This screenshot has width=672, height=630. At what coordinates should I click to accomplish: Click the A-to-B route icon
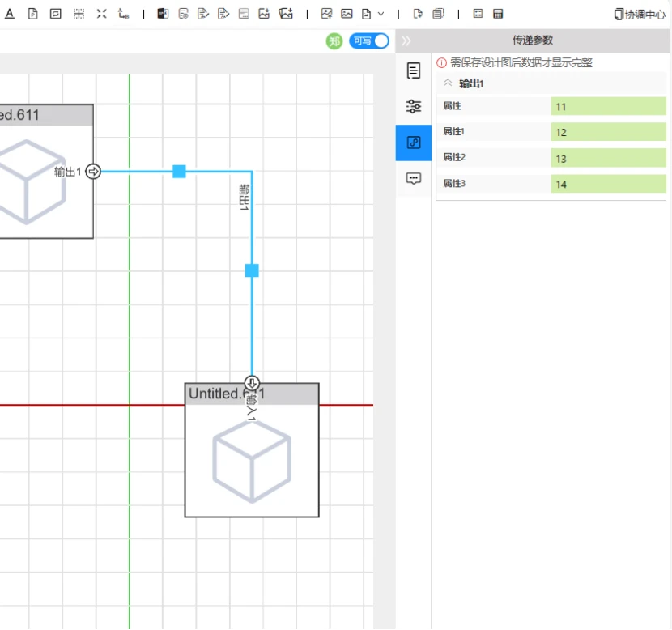point(123,14)
